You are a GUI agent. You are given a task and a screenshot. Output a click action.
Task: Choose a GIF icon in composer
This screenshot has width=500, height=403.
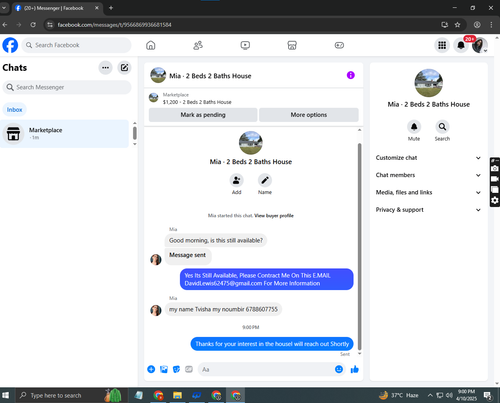(189, 369)
